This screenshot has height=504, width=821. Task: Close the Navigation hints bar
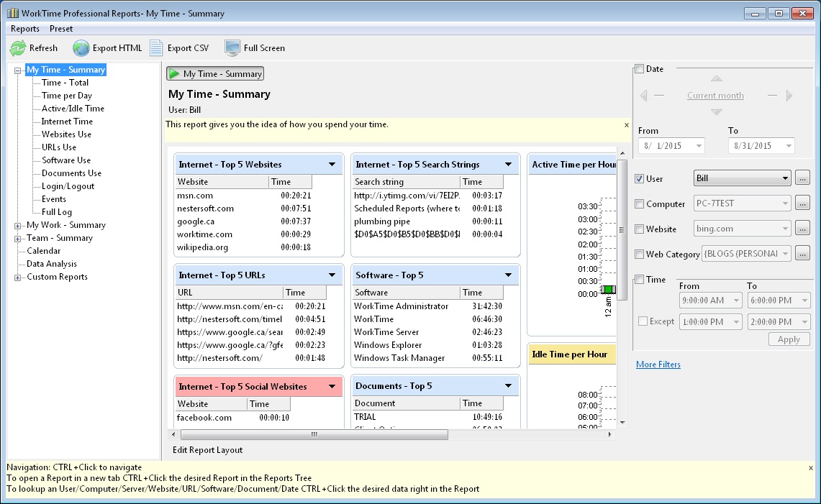click(811, 469)
